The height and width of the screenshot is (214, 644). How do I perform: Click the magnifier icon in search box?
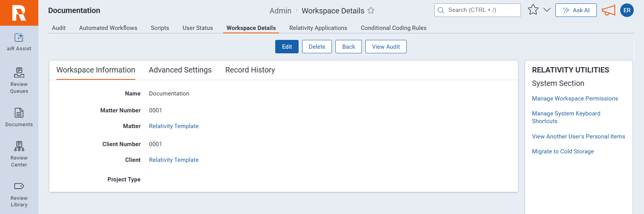(x=441, y=10)
